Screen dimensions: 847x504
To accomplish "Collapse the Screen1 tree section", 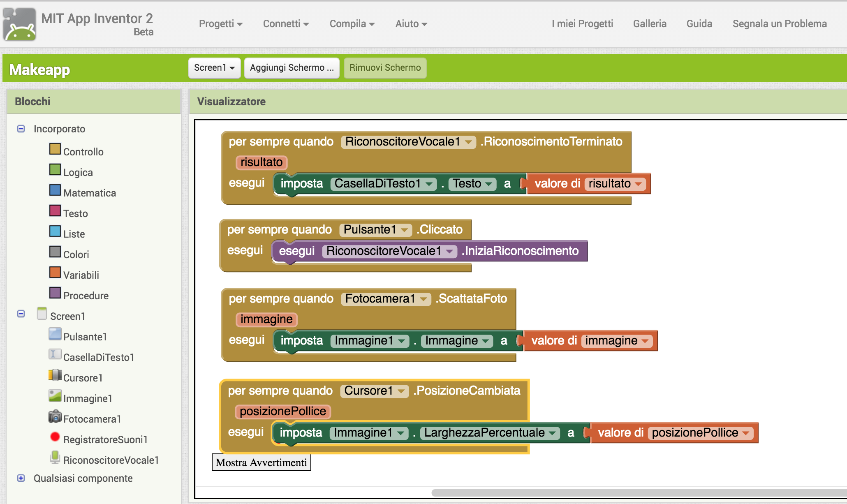I will click(x=21, y=314).
